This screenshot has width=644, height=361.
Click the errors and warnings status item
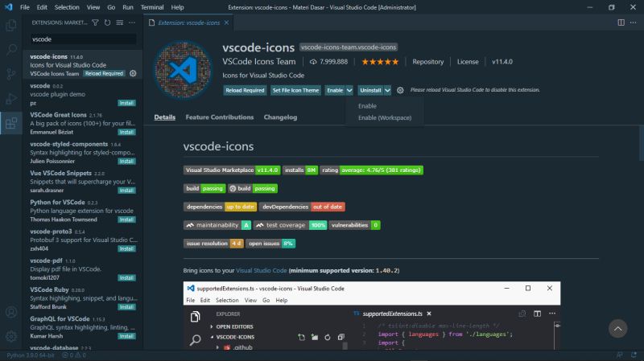pos(74,355)
